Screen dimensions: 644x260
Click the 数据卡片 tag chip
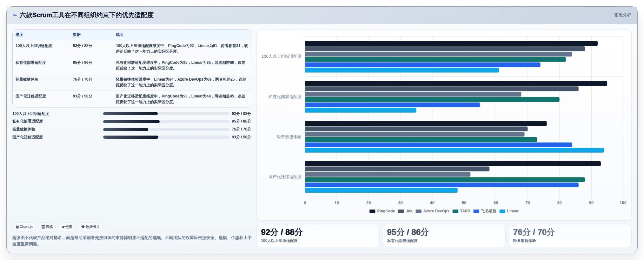coord(90,227)
